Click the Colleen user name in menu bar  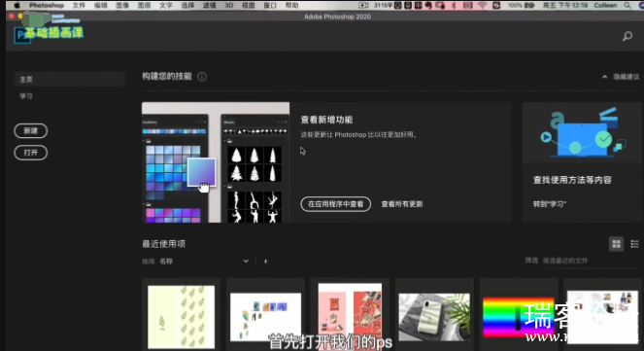pos(605,5)
